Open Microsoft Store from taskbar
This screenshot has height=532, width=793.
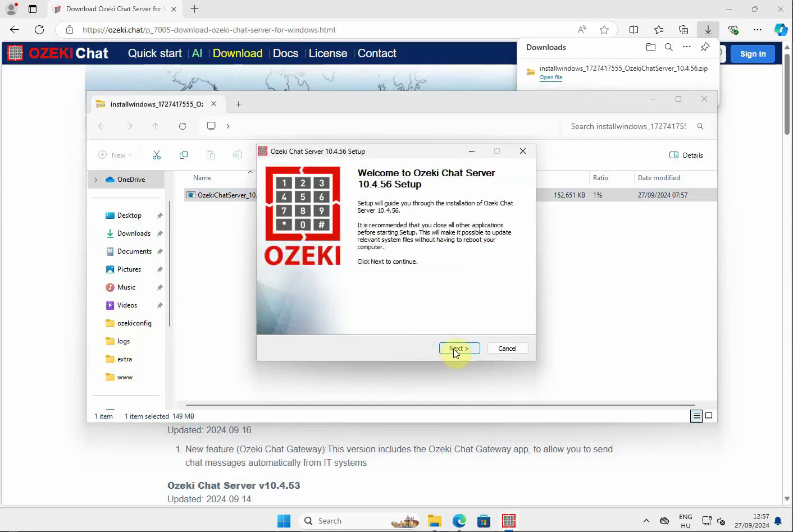(x=484, y=521)
